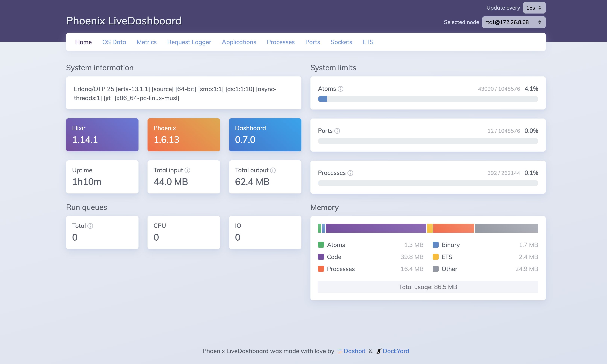
Task: Click the Total usage: 86.5 MB text
Action: click(x=428, y=287)
